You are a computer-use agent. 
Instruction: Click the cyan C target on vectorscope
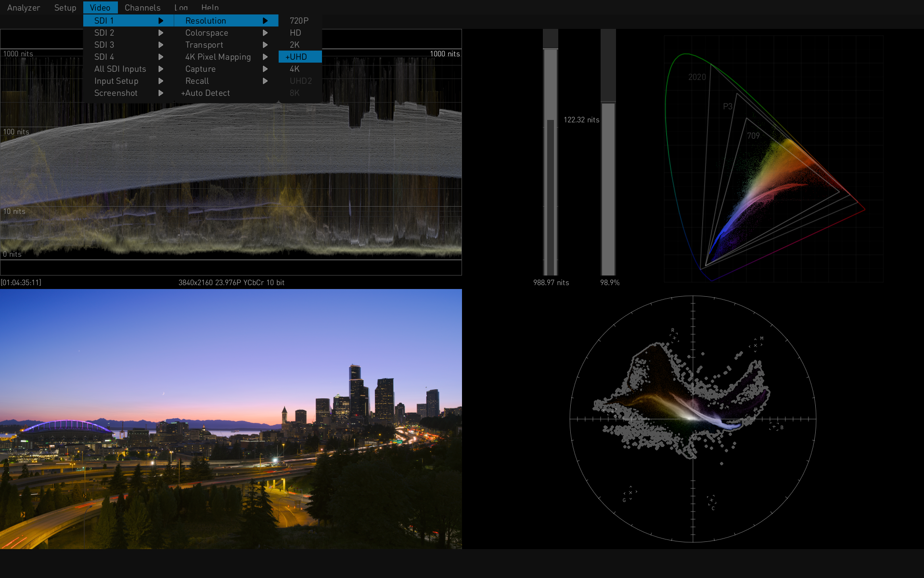(711, 501)
